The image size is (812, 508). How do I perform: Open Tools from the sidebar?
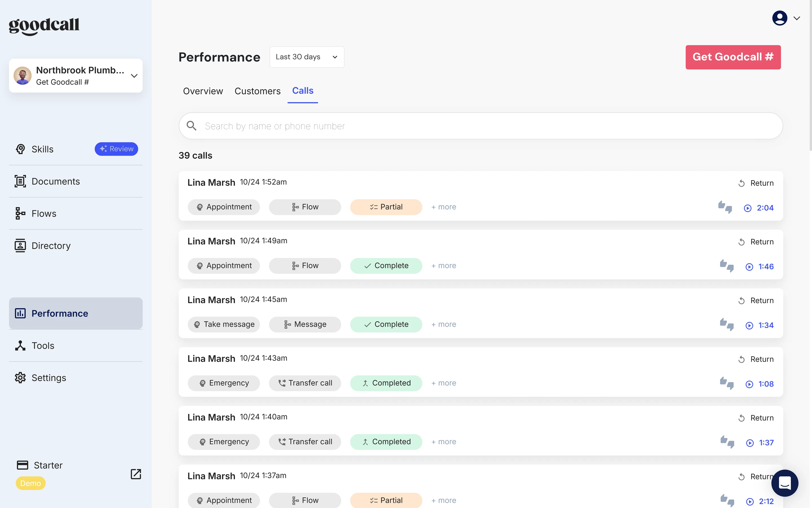pos(35,345)
